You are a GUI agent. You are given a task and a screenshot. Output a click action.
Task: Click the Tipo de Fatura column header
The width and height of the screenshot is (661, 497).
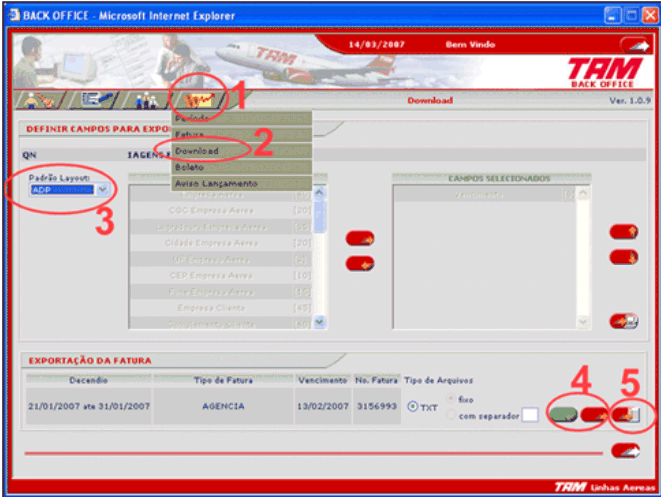click(223, 380)
